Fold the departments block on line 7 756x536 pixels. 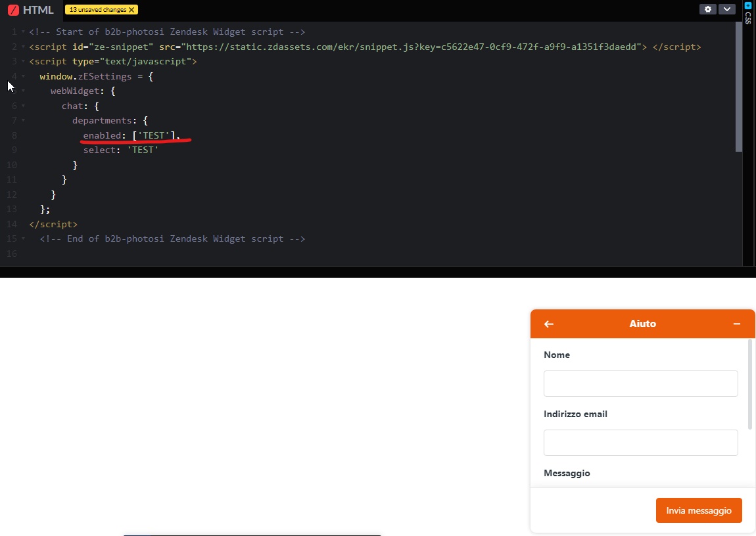tap(23, 121)
